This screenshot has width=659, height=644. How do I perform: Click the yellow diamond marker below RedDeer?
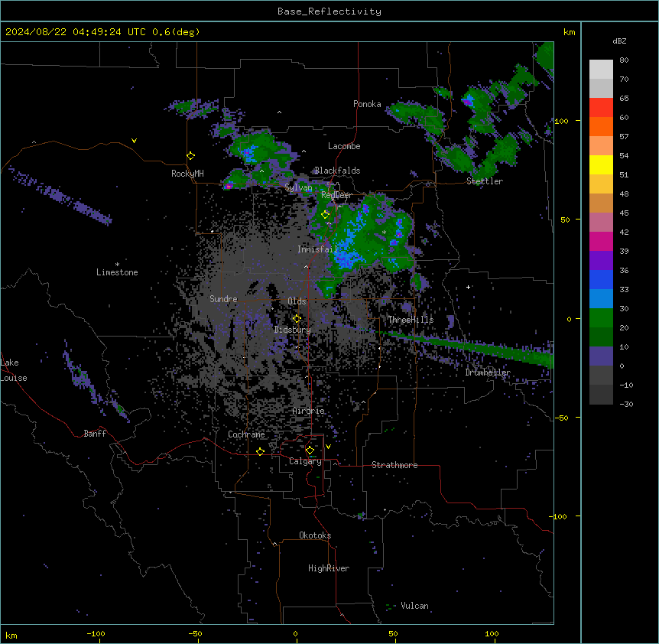click(x=326, y=215)
